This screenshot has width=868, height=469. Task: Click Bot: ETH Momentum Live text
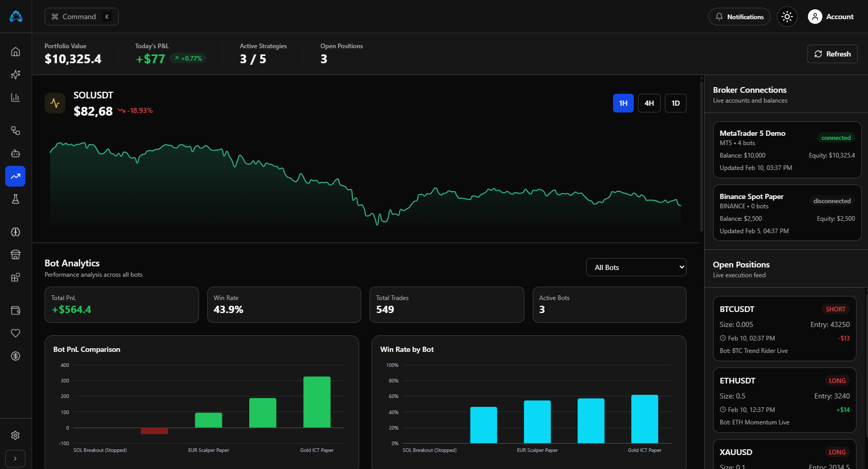click(755, 422)
